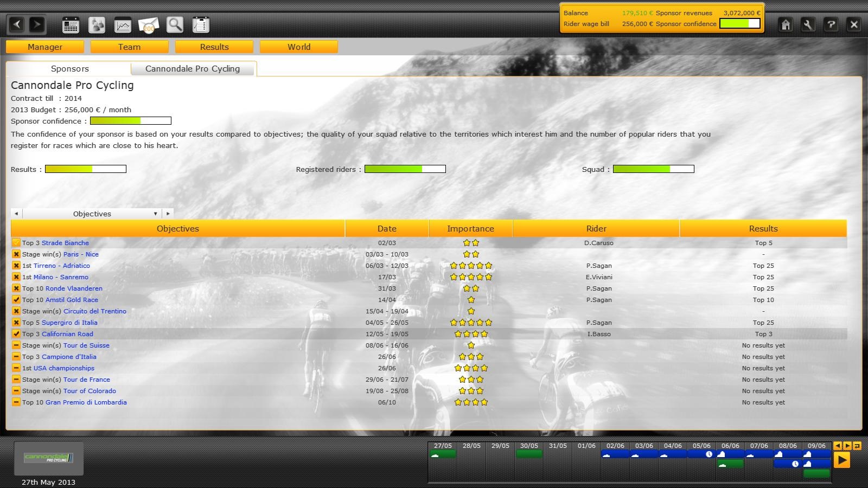Open the calendar icon in toolbar

[71, 25]
